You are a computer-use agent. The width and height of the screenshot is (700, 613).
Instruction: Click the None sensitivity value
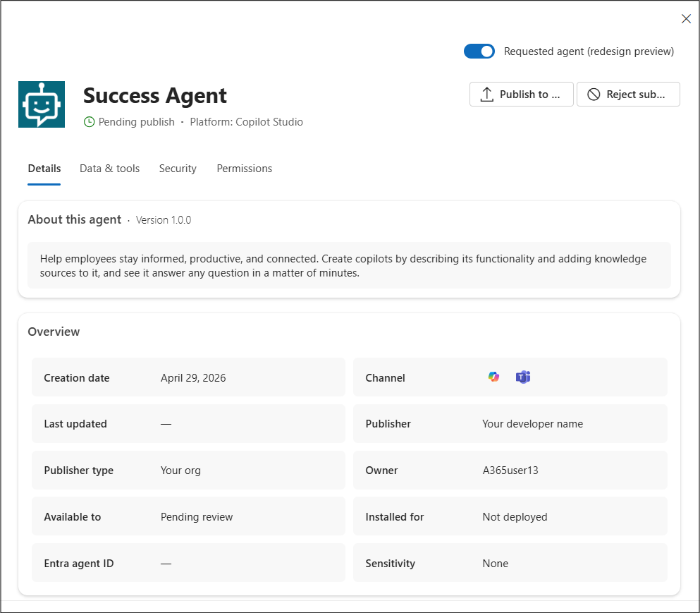click(x=495, y=564)
